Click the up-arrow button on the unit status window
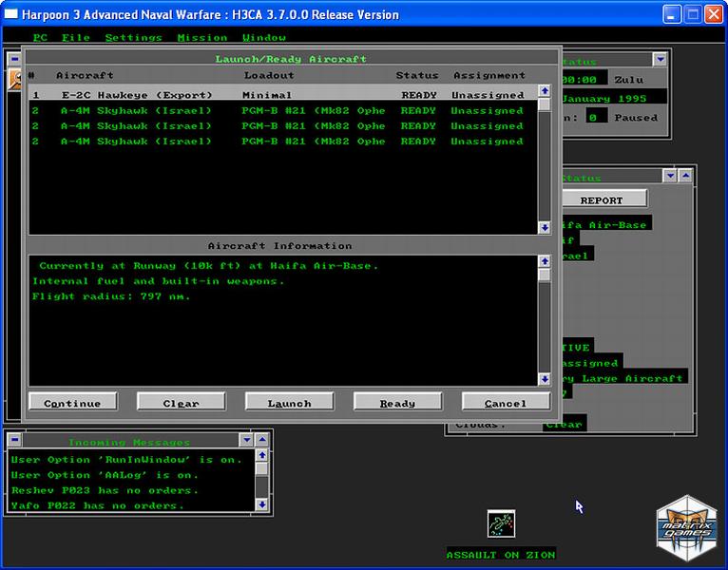 (687, 176)
